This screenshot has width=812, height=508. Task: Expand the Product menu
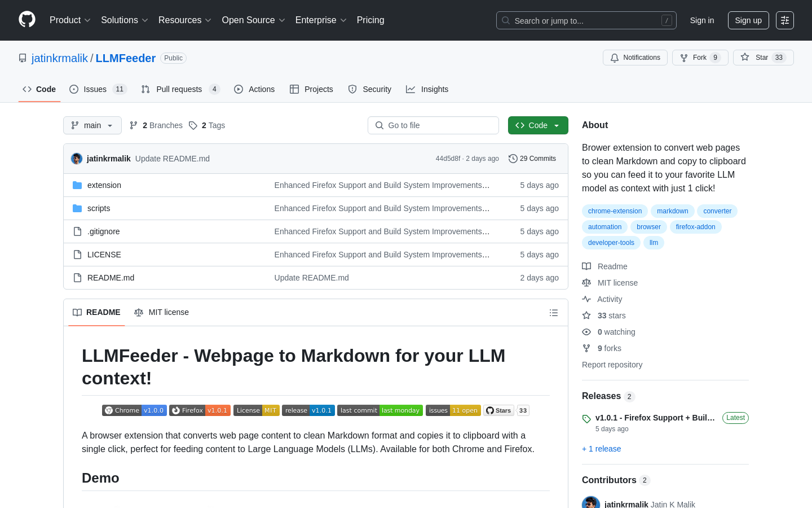coord(70,20)
